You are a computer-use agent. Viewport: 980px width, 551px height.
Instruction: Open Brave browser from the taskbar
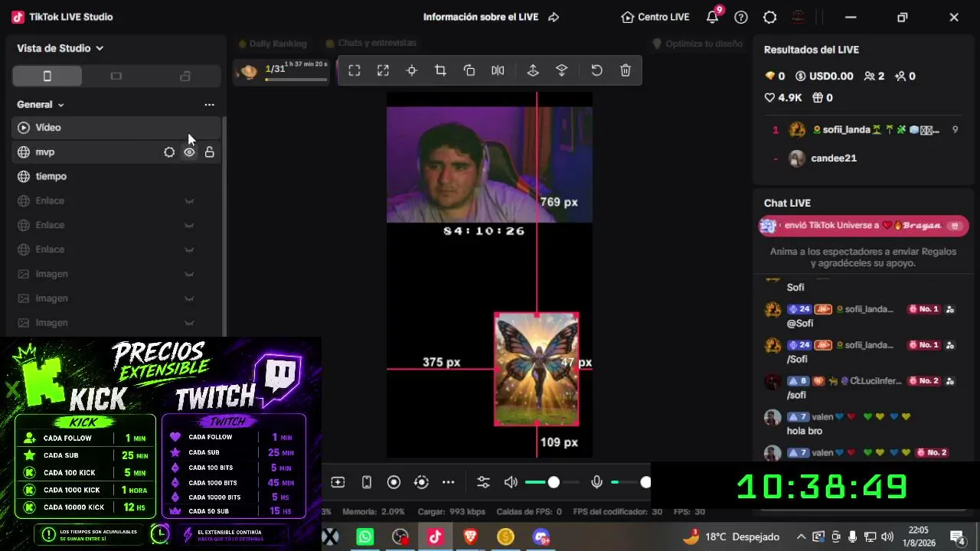[x=470, y=537]
